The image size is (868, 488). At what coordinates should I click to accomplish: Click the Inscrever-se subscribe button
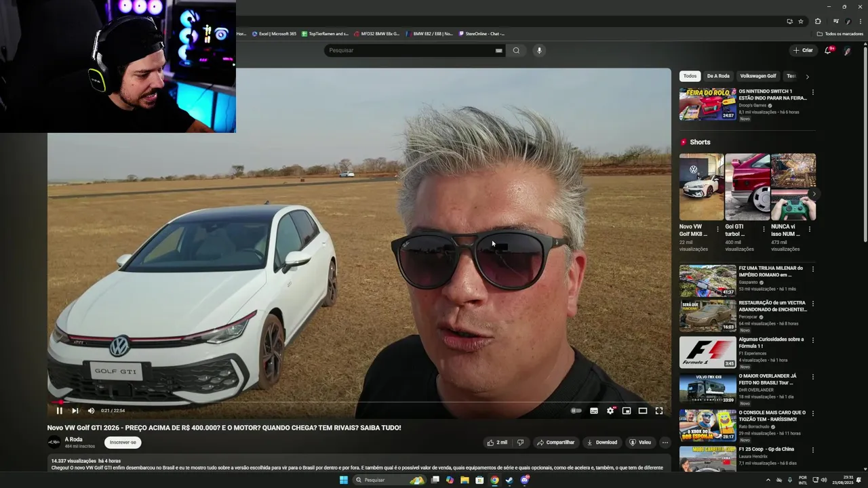[x=123, y=443]
